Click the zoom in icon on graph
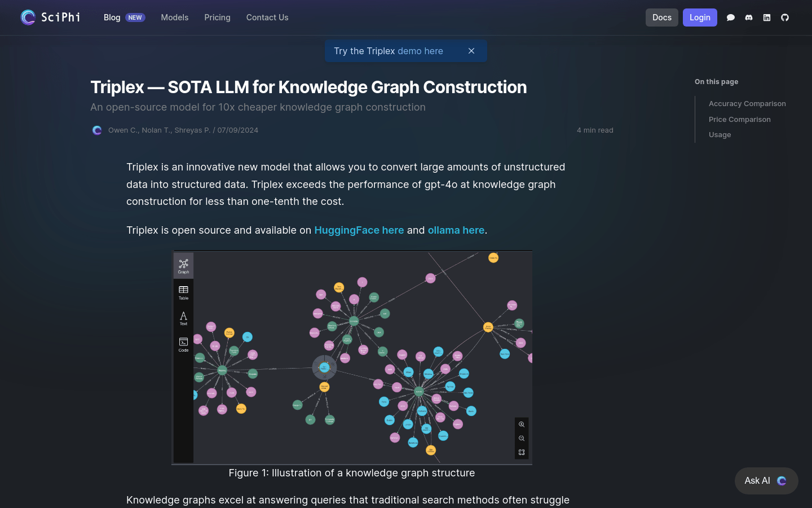Viewport: 812px width, 508px height. tap(522, 424)
